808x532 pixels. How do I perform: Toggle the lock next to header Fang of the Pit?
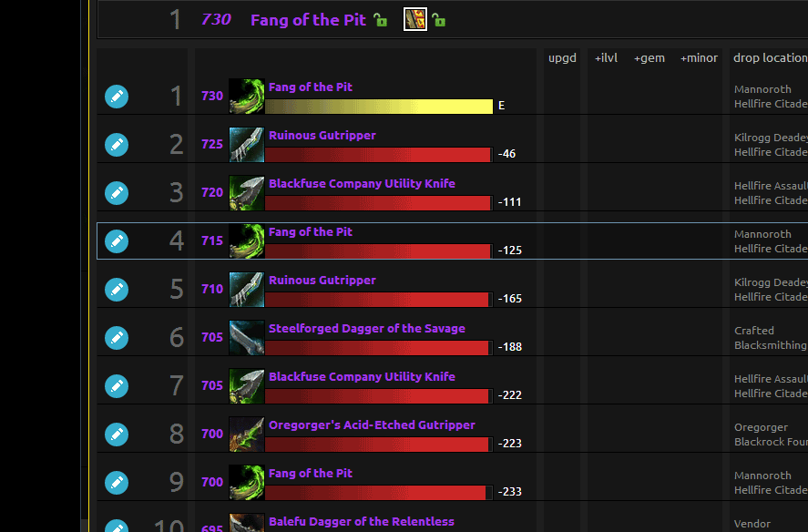[381, 20]
